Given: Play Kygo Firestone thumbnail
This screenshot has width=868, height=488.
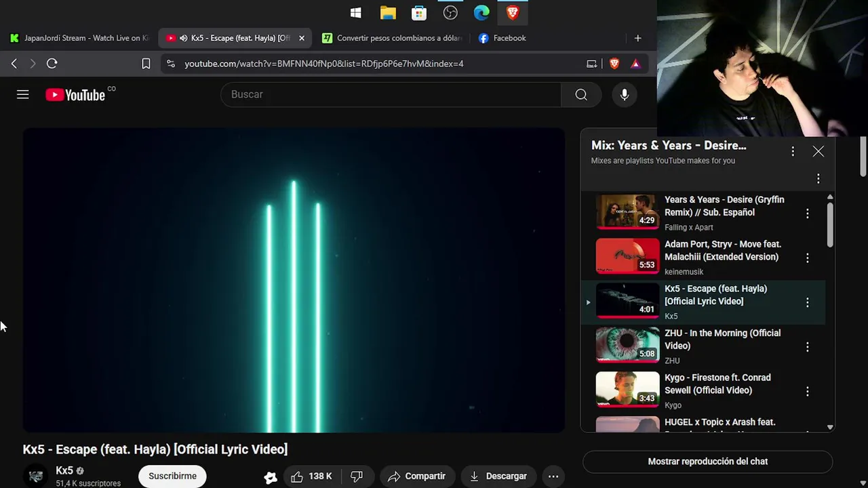Looking at the screenshot, I should tap(627, 390).
